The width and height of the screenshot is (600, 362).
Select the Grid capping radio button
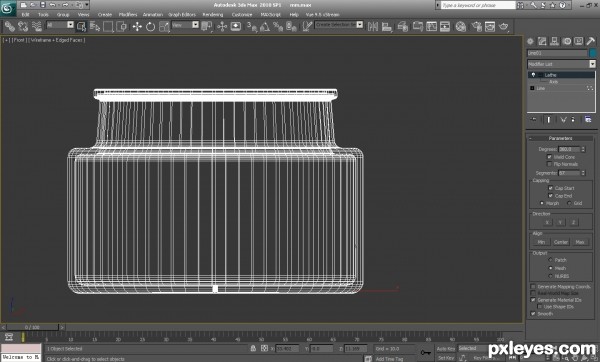[x=569, y=203]
